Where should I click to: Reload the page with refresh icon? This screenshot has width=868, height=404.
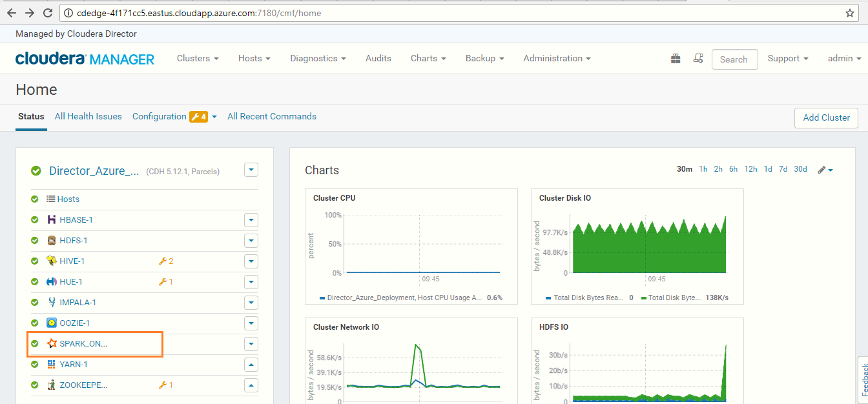pyautogui.click(x=48, y=13)
